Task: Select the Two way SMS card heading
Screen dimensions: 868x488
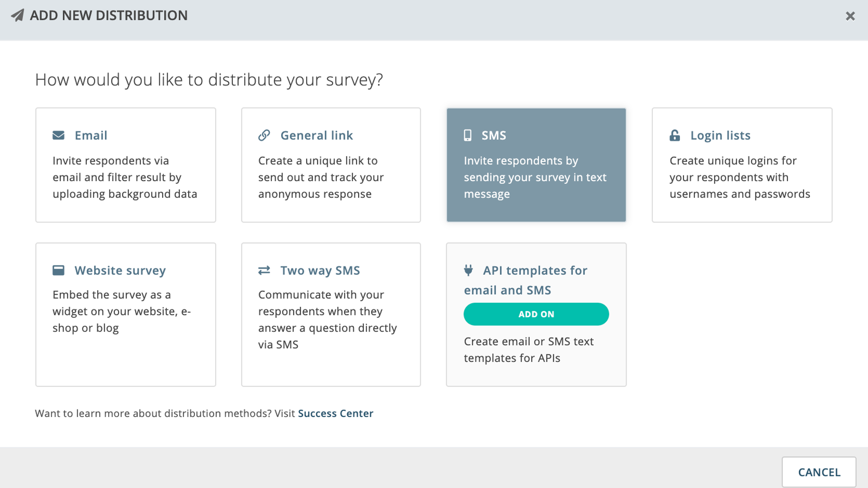Action: (320, 270)
